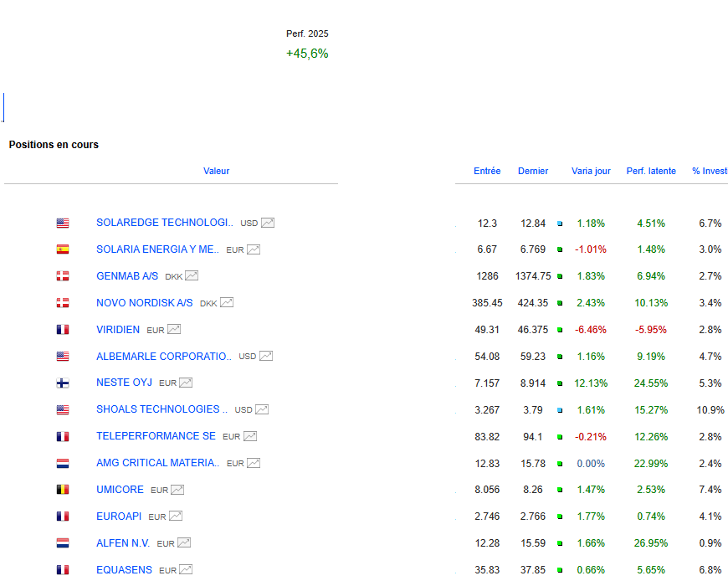
Task: Click the French flag on TELEPERFORMANCE row
Action: tap(63, 436)
